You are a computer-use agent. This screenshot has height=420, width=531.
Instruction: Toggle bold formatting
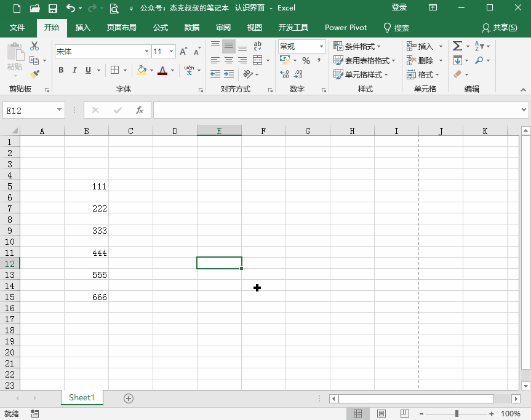coord(60,70)
